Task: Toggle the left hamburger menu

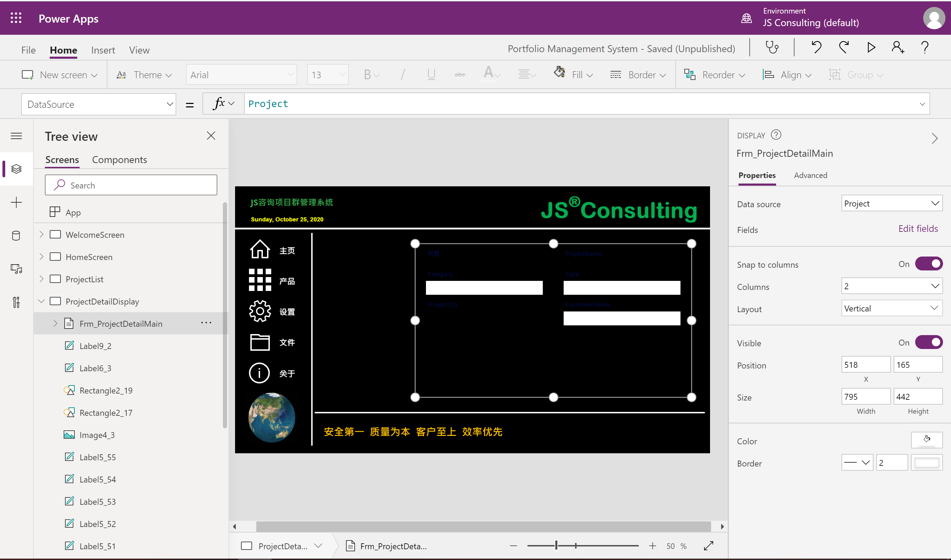Action: point(16,136)
